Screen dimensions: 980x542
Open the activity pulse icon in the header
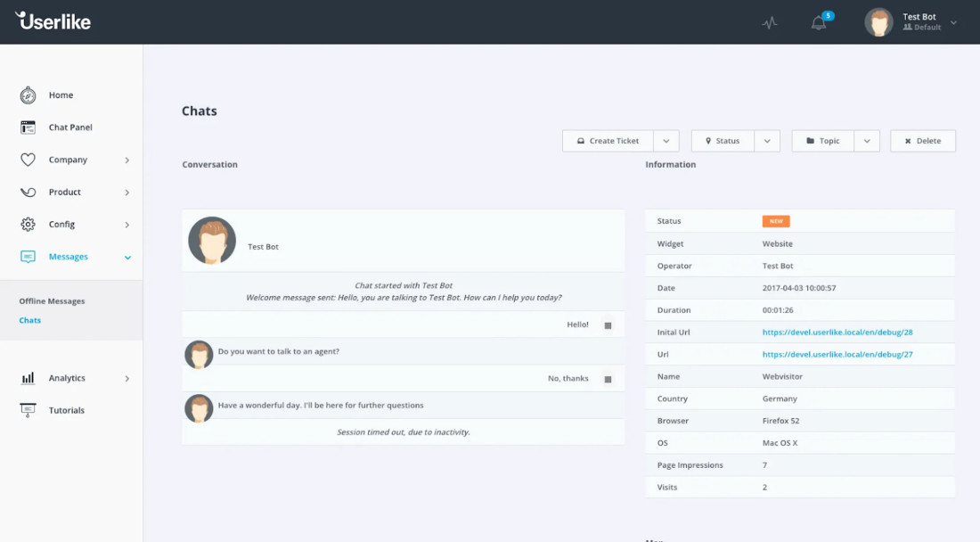pyautogui.click(x=770, y=21)
